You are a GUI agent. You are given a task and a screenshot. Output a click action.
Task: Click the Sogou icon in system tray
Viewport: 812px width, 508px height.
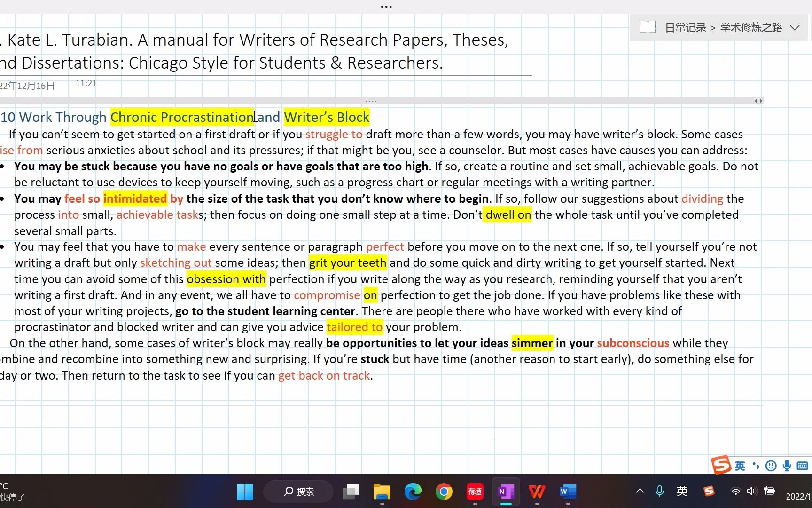tap(709, 491)
